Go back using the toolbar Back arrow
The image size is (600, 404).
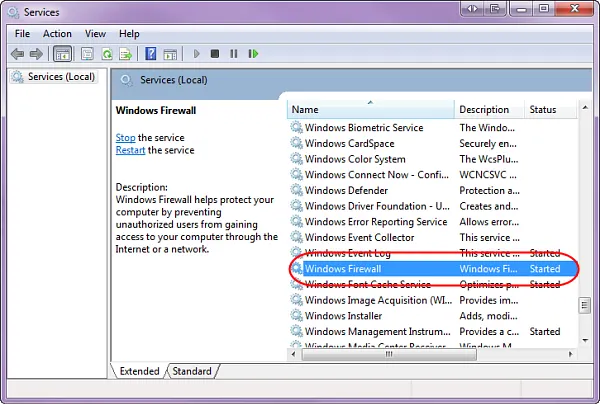(18, 54)
